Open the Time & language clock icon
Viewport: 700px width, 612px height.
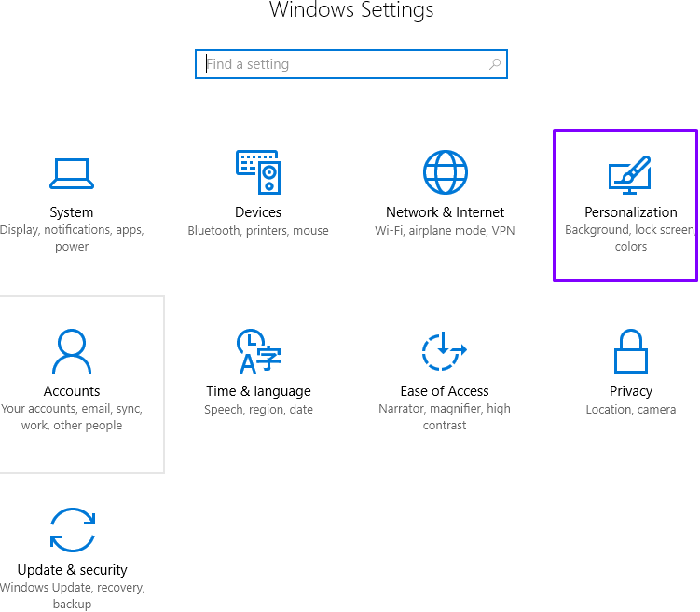(258, 351)
